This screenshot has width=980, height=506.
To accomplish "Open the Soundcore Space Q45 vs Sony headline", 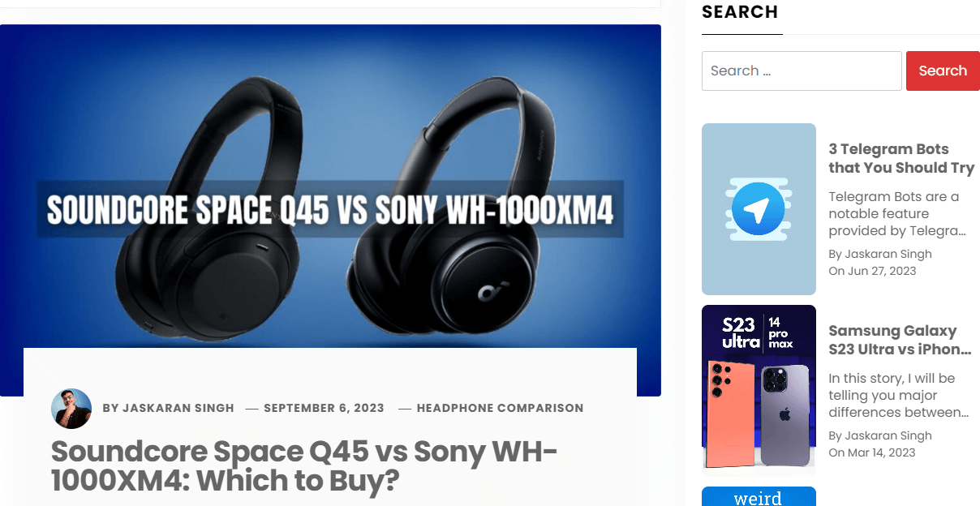I will click(x=304, y=466).
